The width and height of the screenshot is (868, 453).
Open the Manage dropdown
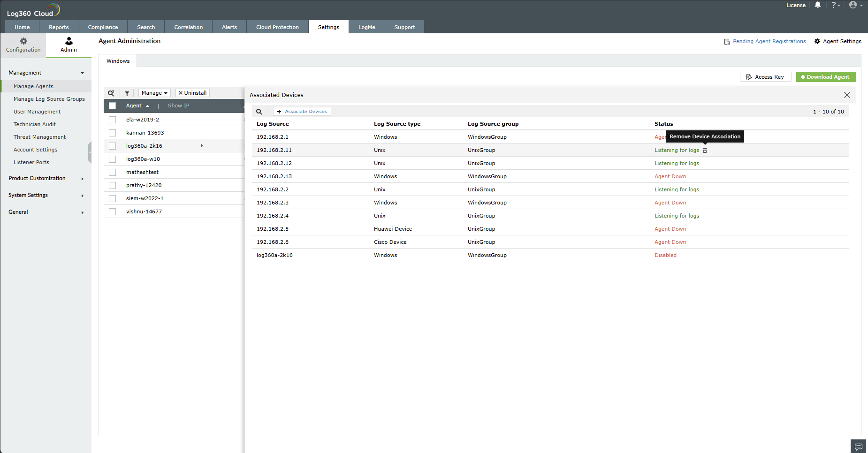tap(154, 93)
